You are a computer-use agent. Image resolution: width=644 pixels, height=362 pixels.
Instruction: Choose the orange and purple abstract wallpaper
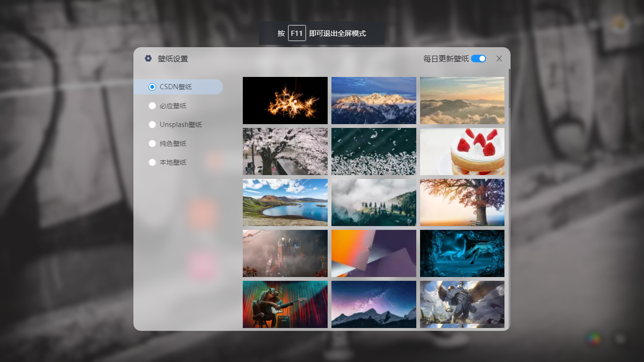(374, 253)
